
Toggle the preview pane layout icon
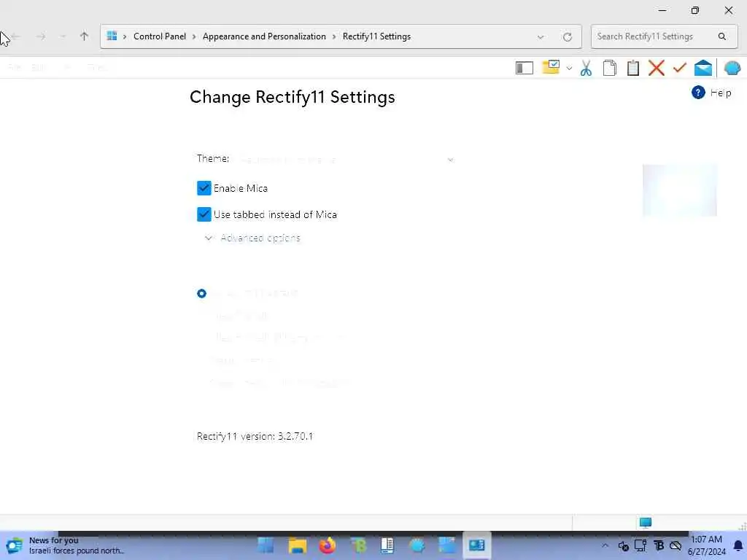[524, 68]
